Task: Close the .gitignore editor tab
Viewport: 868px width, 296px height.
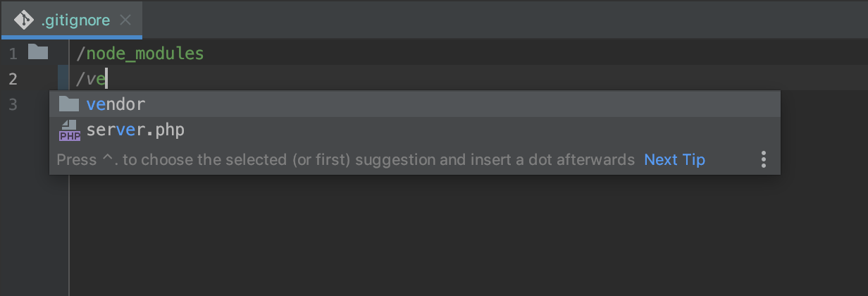Action: pyautogui.click(x=125, y=20)
